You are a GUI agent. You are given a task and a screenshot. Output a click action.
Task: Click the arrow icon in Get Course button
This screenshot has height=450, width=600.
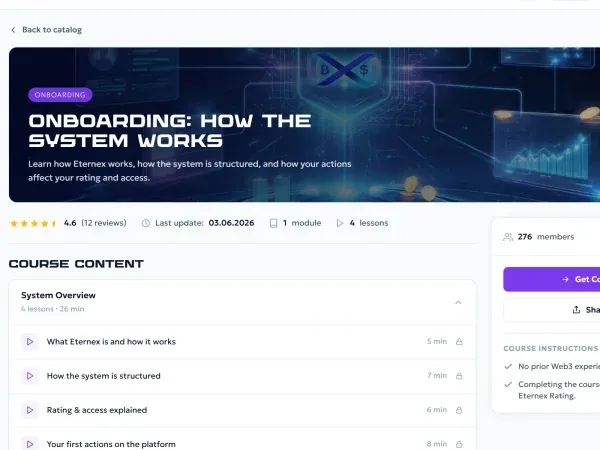click(565, 279)
